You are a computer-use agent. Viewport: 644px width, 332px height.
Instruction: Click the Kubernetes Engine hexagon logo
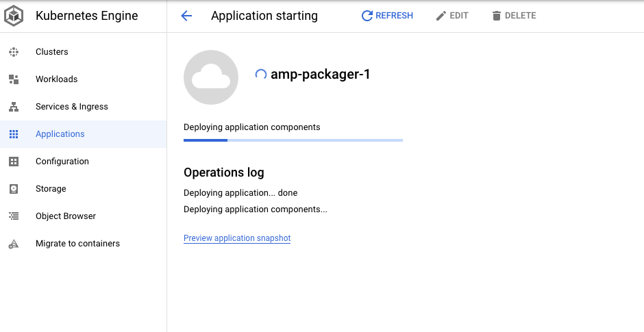14,16
